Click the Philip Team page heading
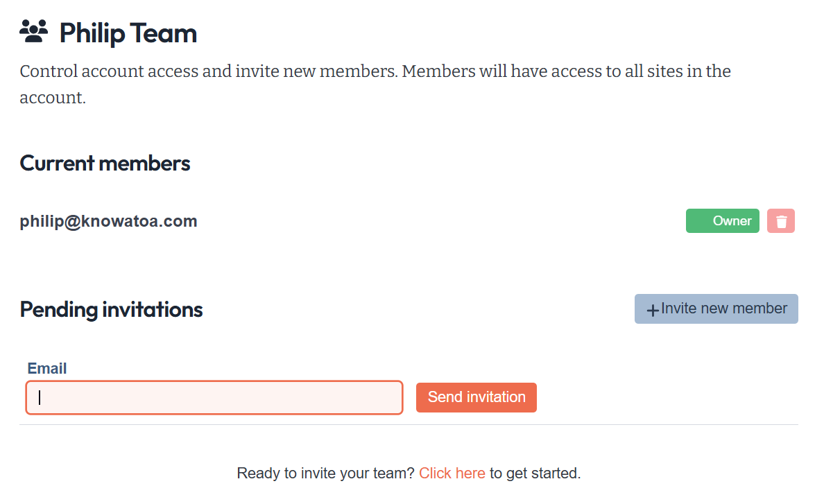824x504 pixels. point(128,33)
